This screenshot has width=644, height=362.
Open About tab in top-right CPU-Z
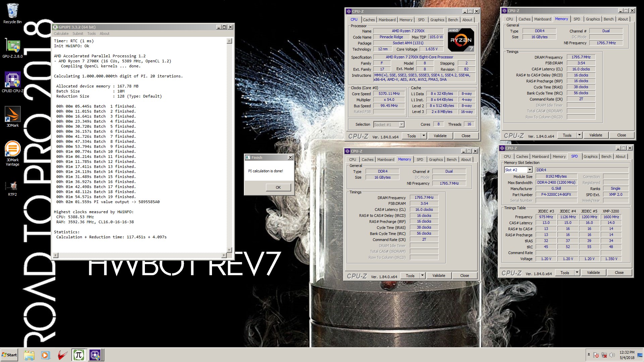[623, 19]
